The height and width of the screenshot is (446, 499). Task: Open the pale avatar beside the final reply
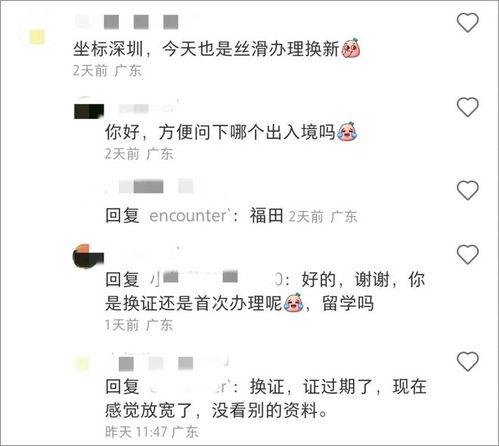(x=83, y=364)
